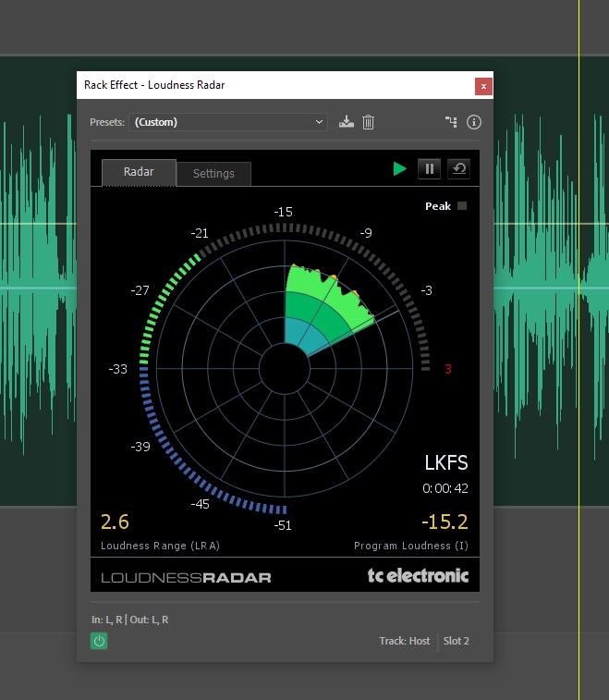Click the Peak indicator light
609x700 pixels.
(462, 206)
